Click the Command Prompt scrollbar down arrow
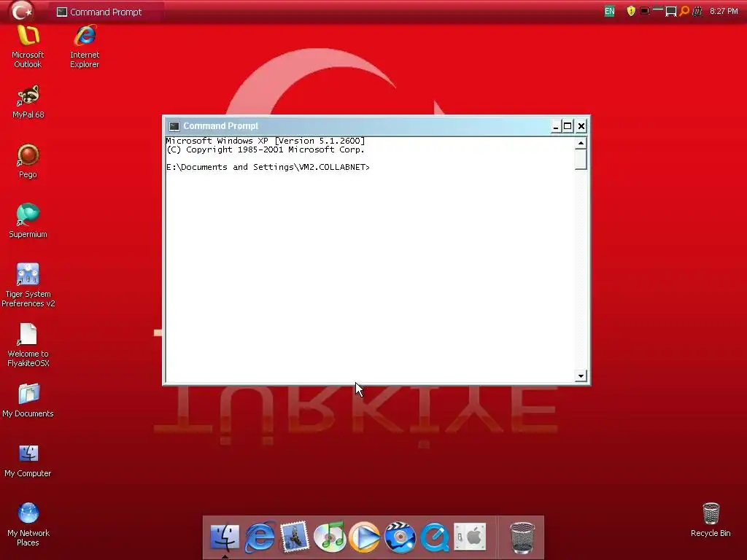 pos(581,376)
